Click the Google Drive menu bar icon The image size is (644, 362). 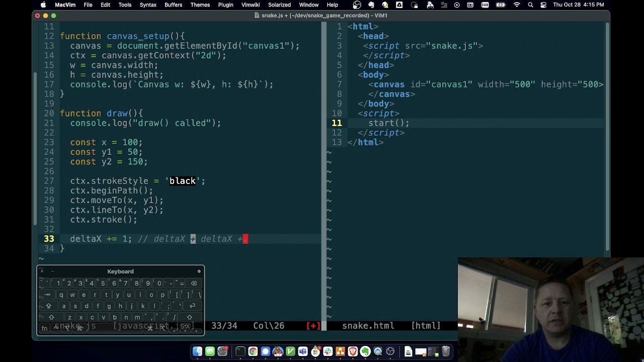[399, 5]
